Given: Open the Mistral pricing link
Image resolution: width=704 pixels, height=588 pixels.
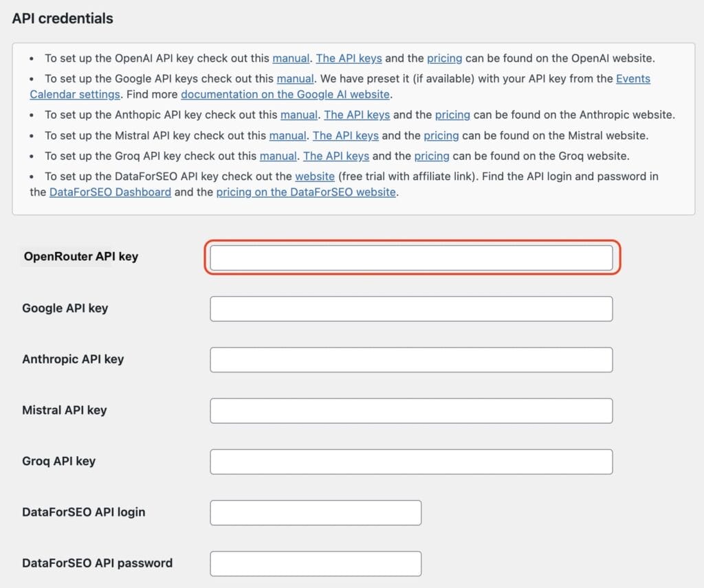Looking at the screenshot, I should pos(440,135).
